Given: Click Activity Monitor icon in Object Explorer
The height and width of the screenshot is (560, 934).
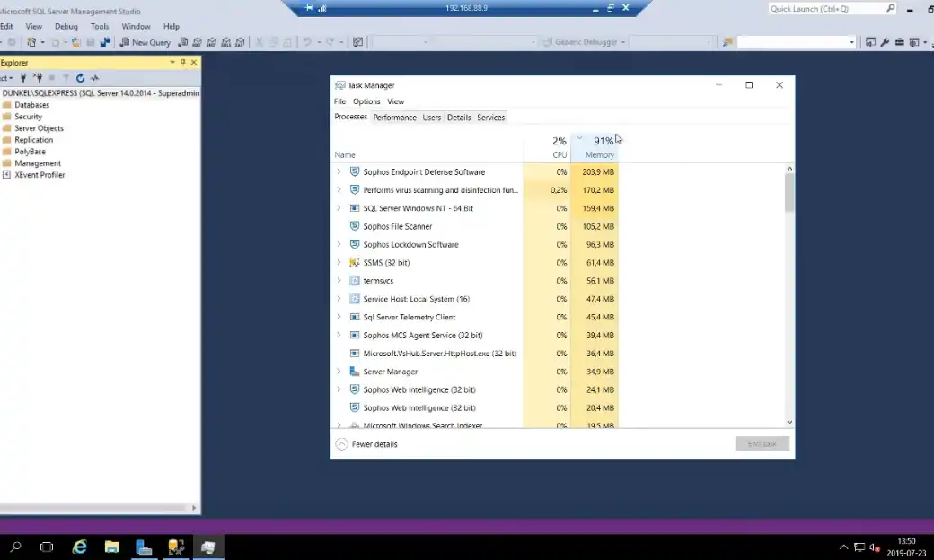Looking at the screenshot, I should point(94,78).
